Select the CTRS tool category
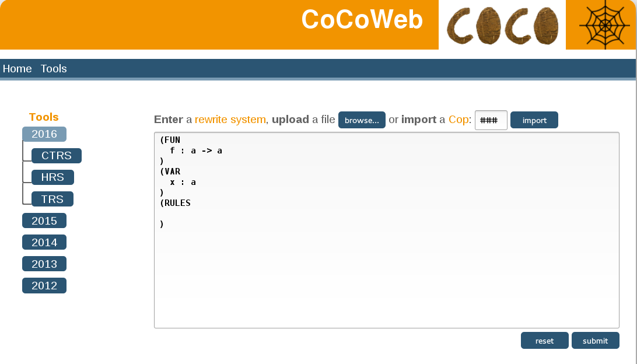This screenshot has width=637, height=364. [57, 156]
